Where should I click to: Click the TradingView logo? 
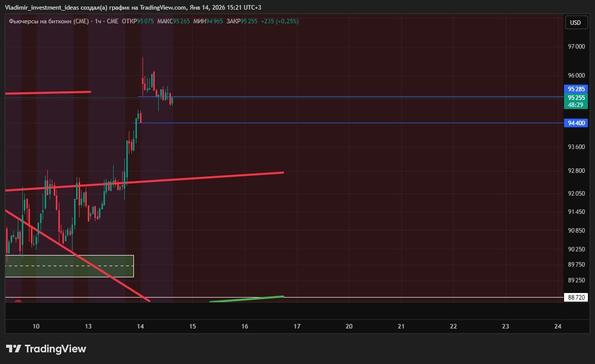(46, 348)
